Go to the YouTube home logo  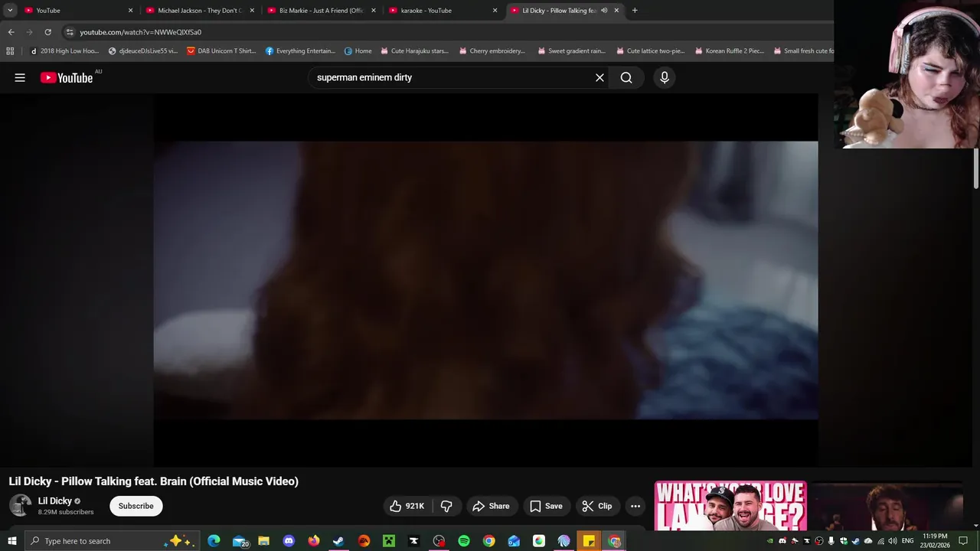(67, 77)
